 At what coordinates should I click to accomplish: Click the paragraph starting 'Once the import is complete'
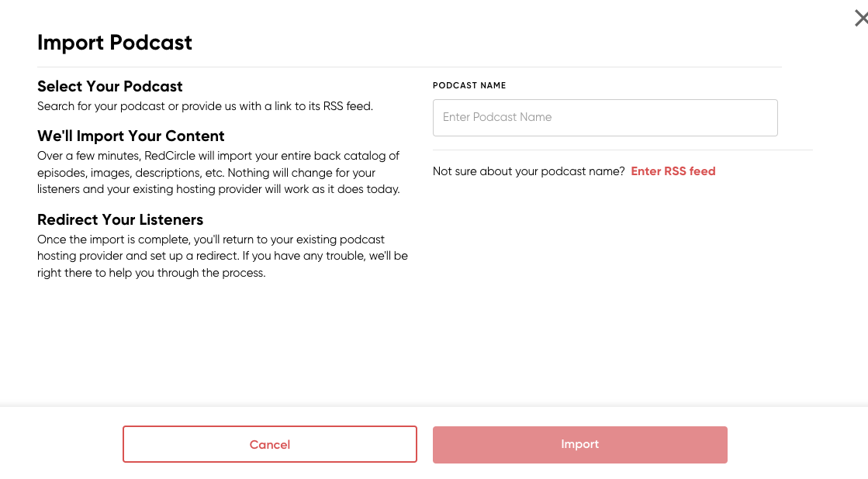[x=223, y=256]
